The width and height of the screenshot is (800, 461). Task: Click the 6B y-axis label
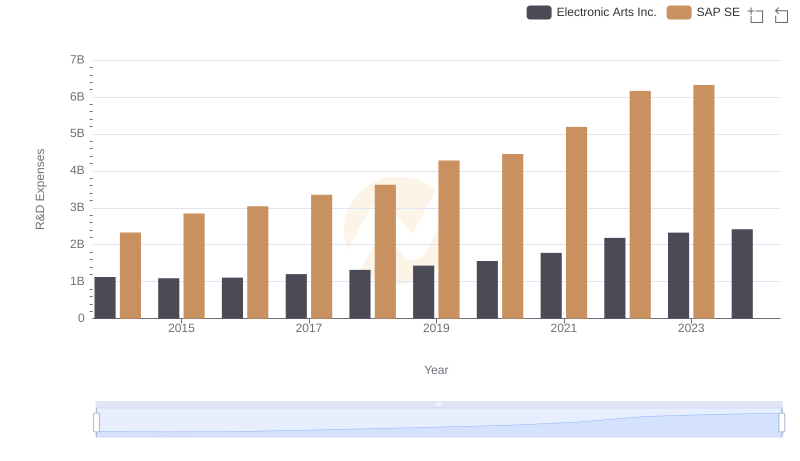[77, 97]
